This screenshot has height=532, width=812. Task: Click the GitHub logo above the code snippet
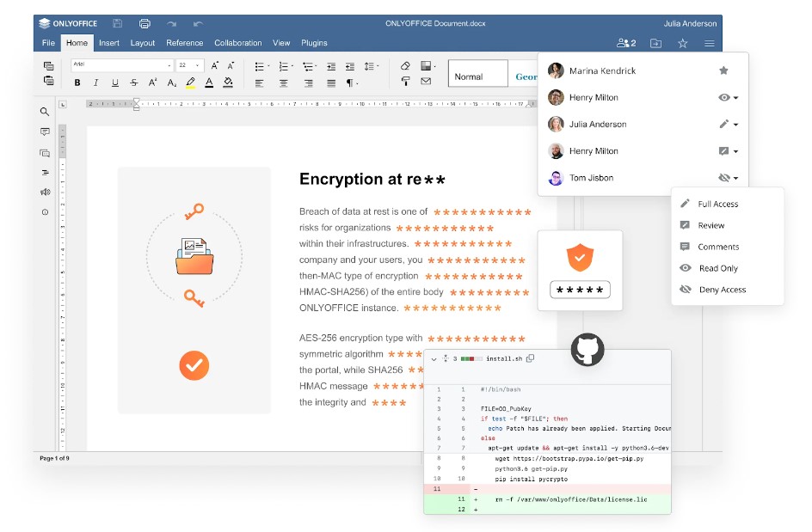pyautogui.click(x=587, y=351)
